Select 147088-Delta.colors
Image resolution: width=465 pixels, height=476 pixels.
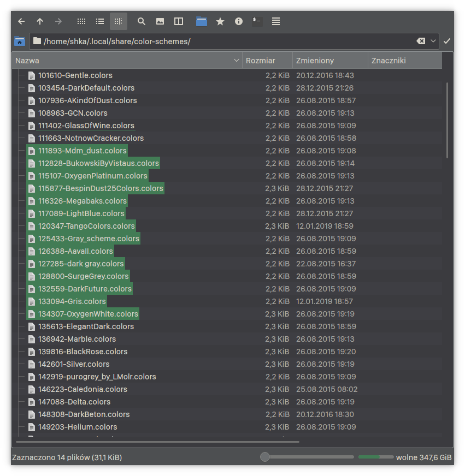74,402
